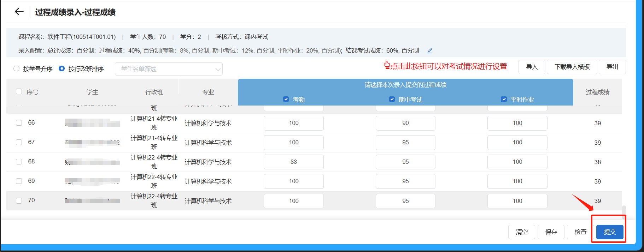Click the 保存 button
Image resolution: width=644 pixels, height=252 pixels.
[551, 232]
